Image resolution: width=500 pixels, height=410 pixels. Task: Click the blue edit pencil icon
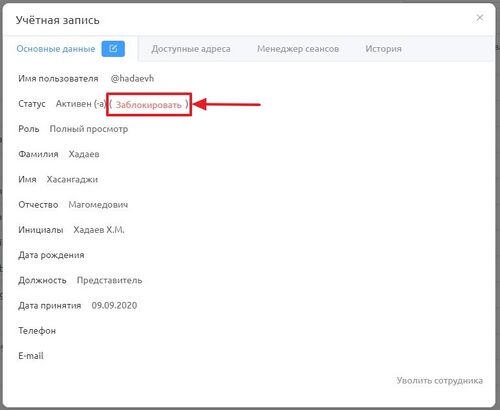113,49
